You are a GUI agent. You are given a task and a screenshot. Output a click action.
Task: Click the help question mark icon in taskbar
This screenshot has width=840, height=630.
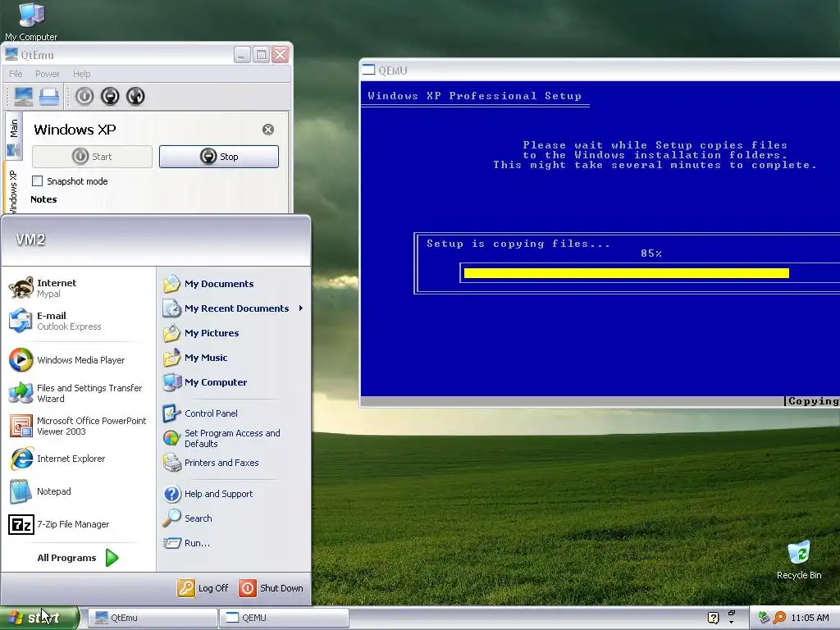713,618
